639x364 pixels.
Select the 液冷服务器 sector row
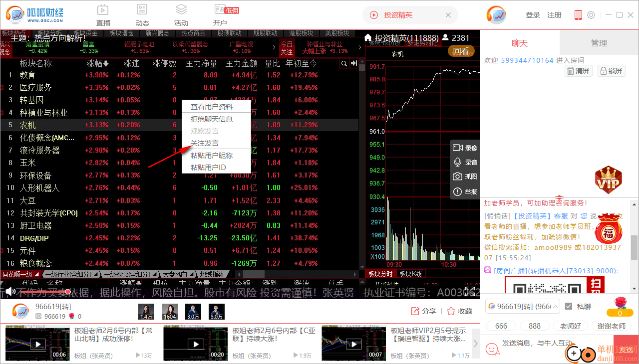click(179, 150)
